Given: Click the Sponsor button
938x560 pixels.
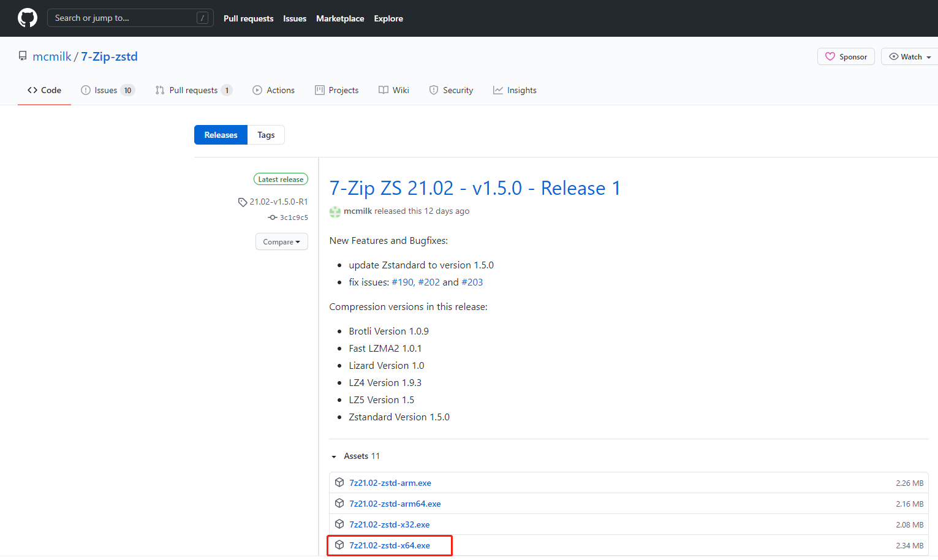Looking at the screenshot, I should pyautogui.click(x=846, y=56).
